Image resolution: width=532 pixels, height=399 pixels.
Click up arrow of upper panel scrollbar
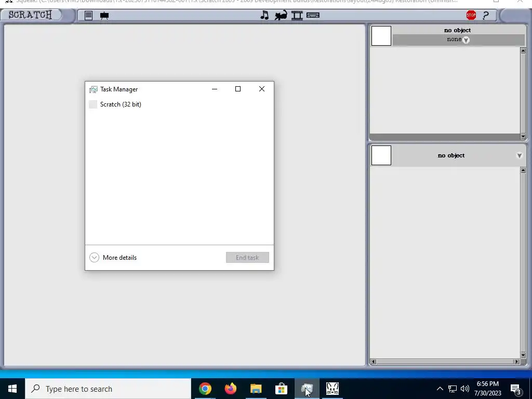coord(523,51)
